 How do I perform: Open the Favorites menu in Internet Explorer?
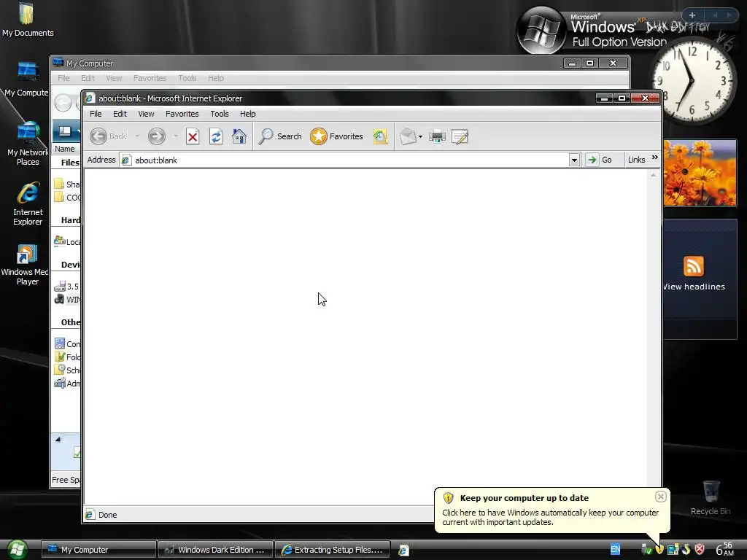(x=182, y=114)
